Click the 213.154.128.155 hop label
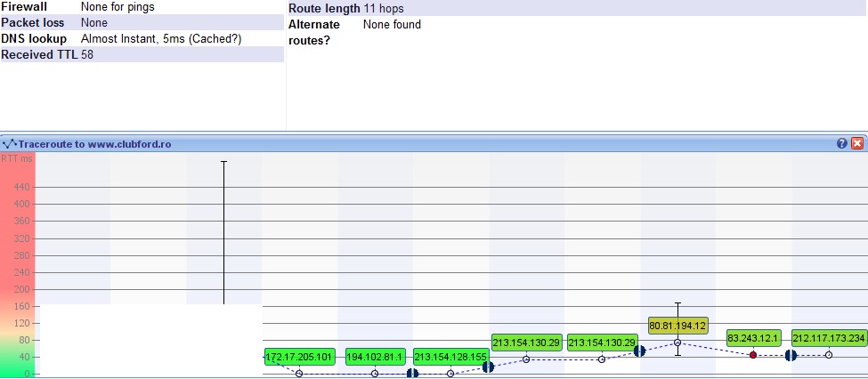868x379 pixels. (450, 357)
